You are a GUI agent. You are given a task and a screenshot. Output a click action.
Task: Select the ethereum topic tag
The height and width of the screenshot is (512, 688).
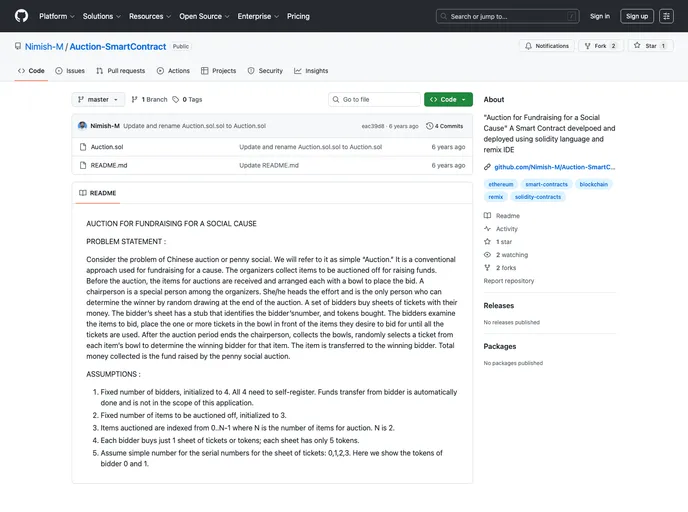[x=501, y=184]
